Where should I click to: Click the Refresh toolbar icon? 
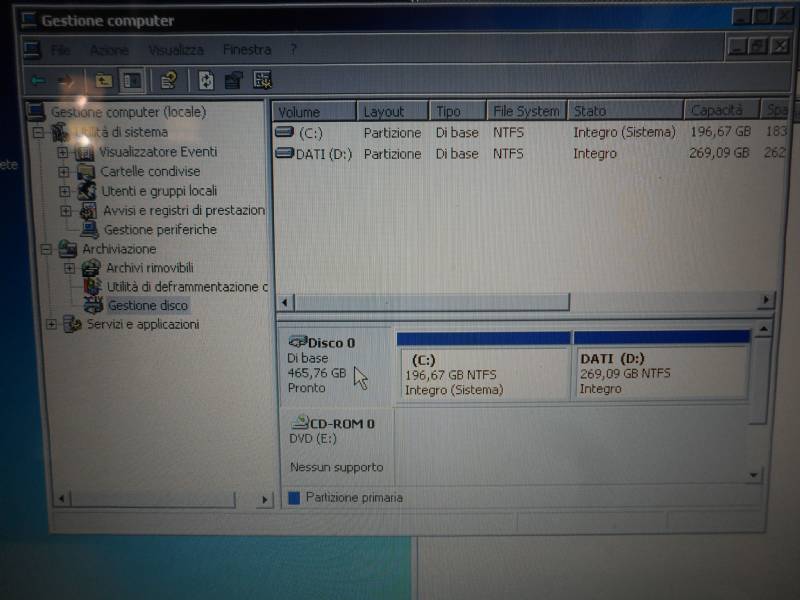(206, 81)
